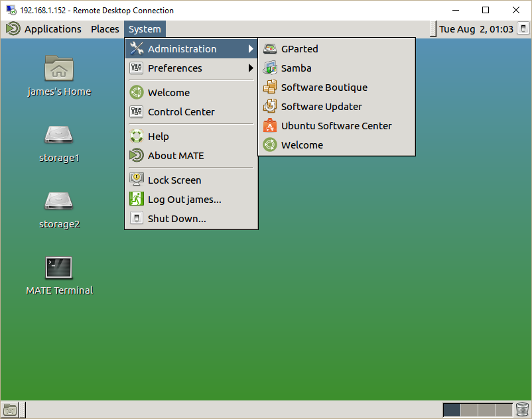Select Shut Down... menu entry
The height and width of the screenshot is (419, 532).
click(x=191, y=219)
